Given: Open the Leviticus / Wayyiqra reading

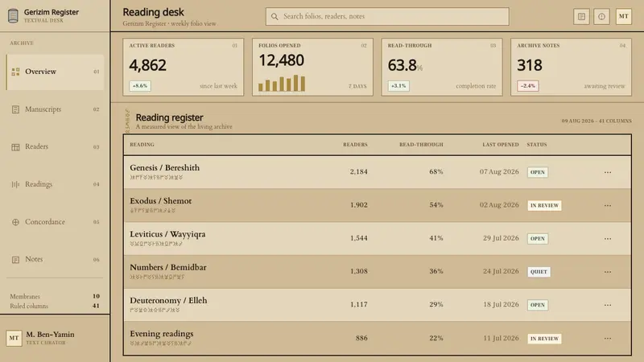Looking at the screenshot, I should pyautogui.click(x=167, y=234).
